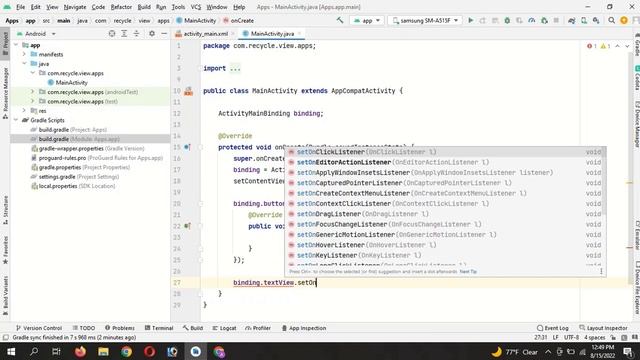Select setOnEditorActionListener suggestion
This screenshot has height=360, width=640.
[445, 162]
